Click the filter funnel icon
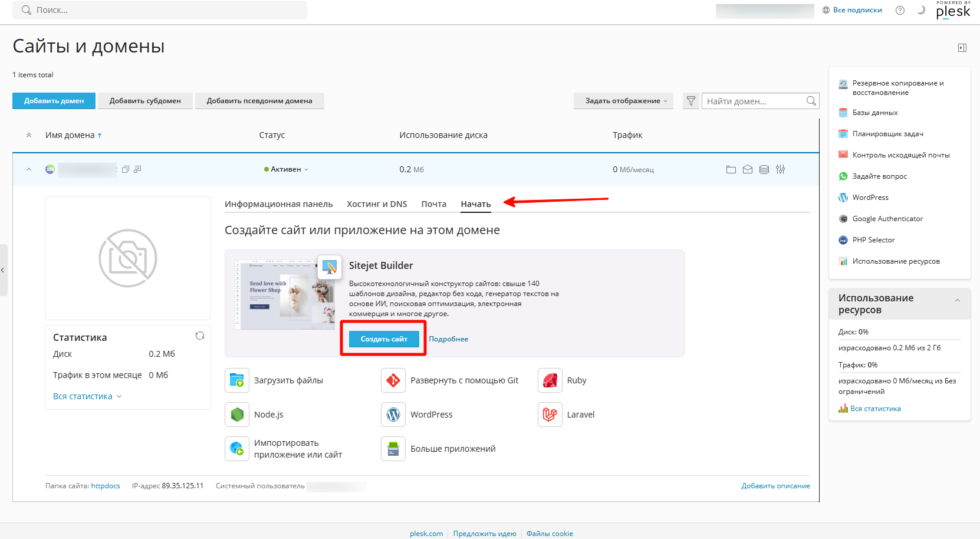The width and height of the screenshot is (980, 539). coord(691,101)
